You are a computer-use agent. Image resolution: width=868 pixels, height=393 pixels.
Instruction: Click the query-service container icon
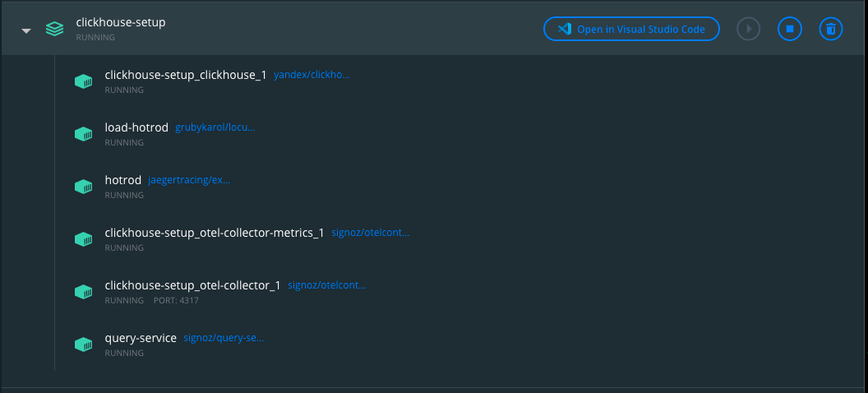(x=83, y=344)
